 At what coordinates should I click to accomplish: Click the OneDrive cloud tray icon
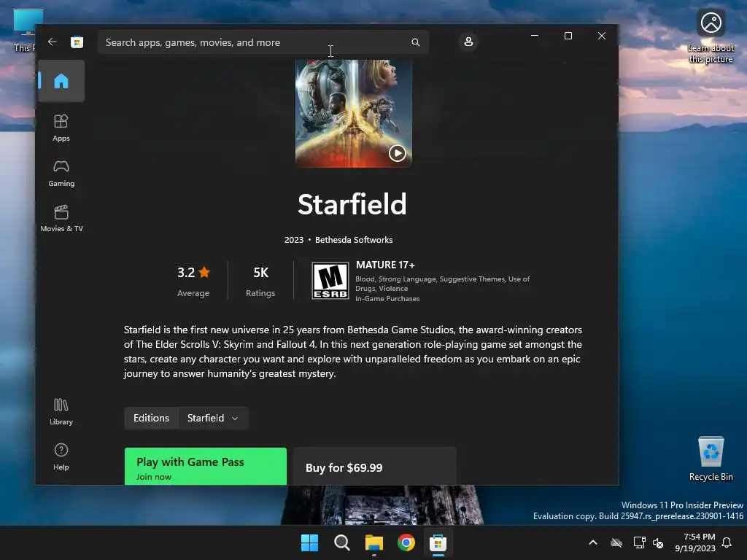coord(616,542)
